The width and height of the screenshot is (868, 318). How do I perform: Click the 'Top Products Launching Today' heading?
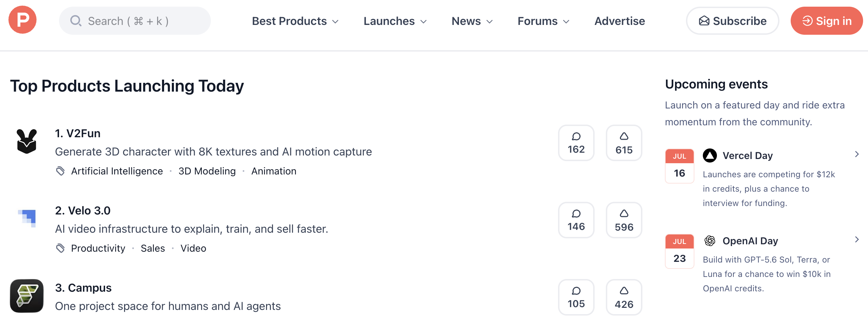pyautogui.click(x=127, y=86)
